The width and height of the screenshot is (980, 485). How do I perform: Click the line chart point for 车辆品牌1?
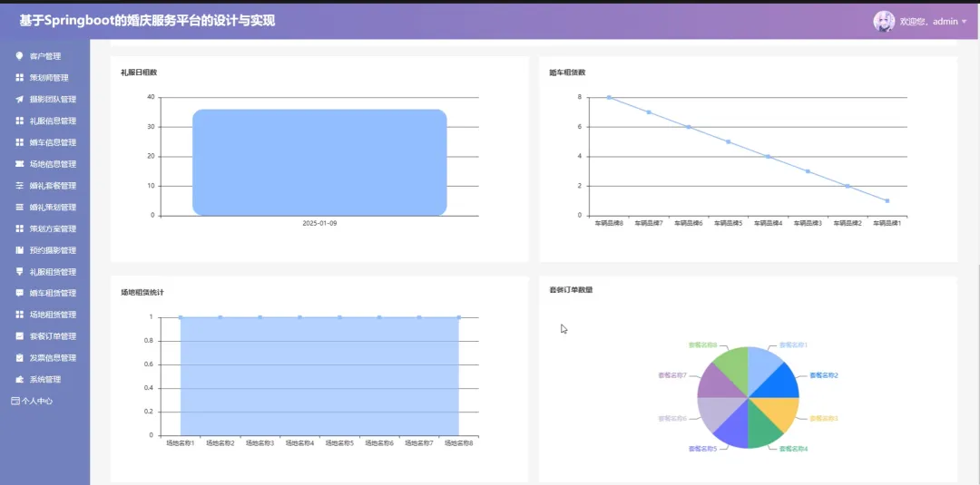coord(887,201)
